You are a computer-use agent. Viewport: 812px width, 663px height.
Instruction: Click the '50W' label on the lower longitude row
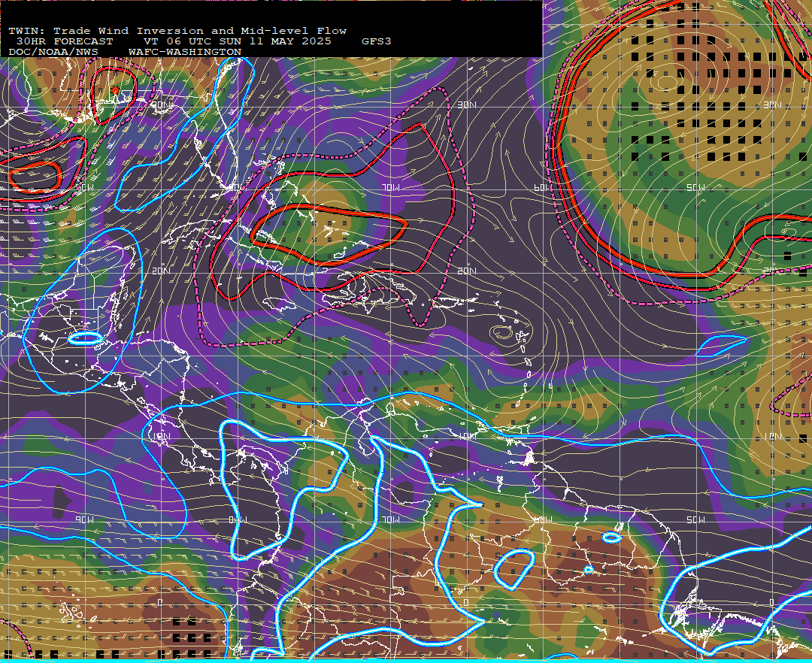695,519
